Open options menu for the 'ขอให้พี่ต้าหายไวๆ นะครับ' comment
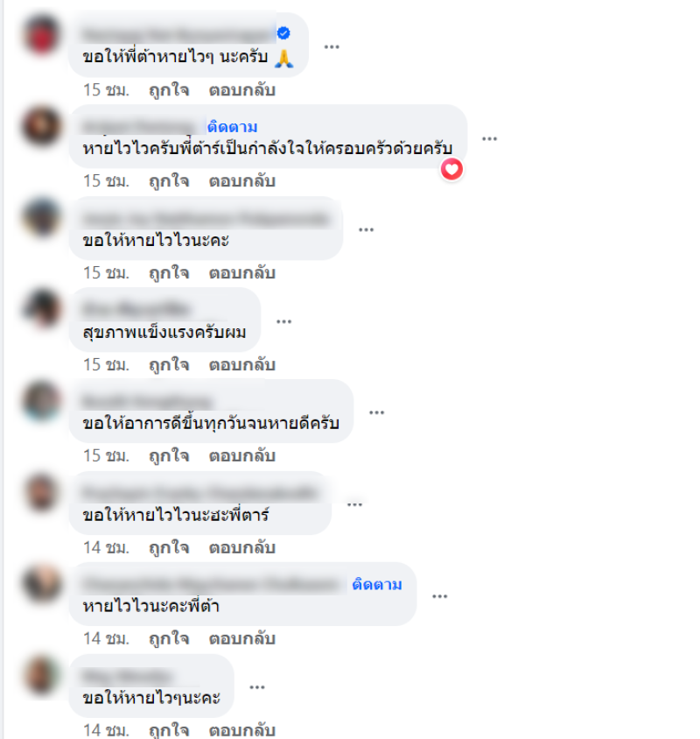 coord(332,46)
